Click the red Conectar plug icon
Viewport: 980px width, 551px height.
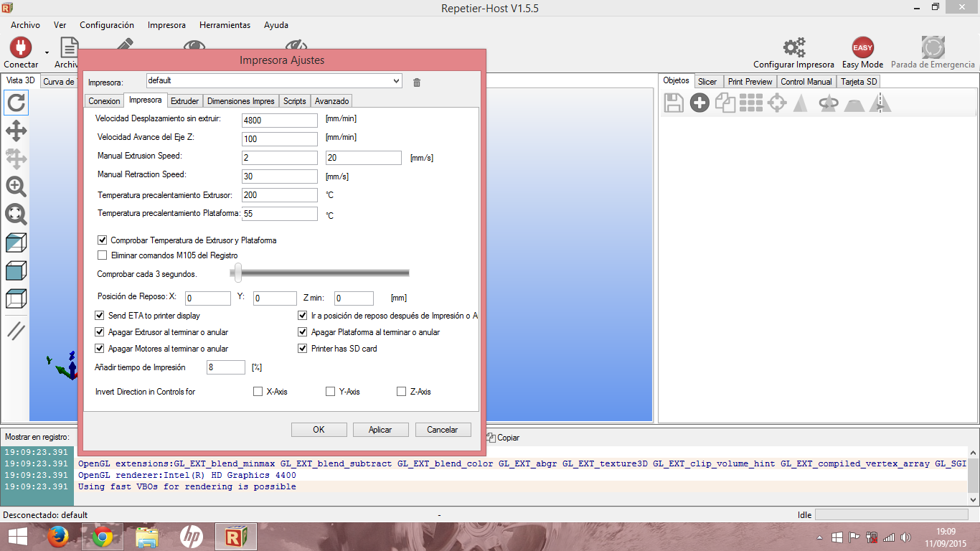21,47
